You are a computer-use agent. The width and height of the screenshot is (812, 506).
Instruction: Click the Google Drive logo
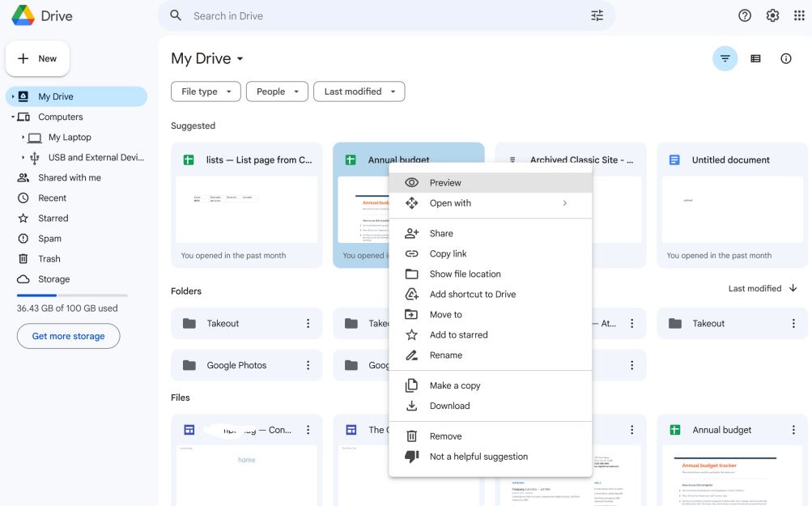[x=23, y=15]
